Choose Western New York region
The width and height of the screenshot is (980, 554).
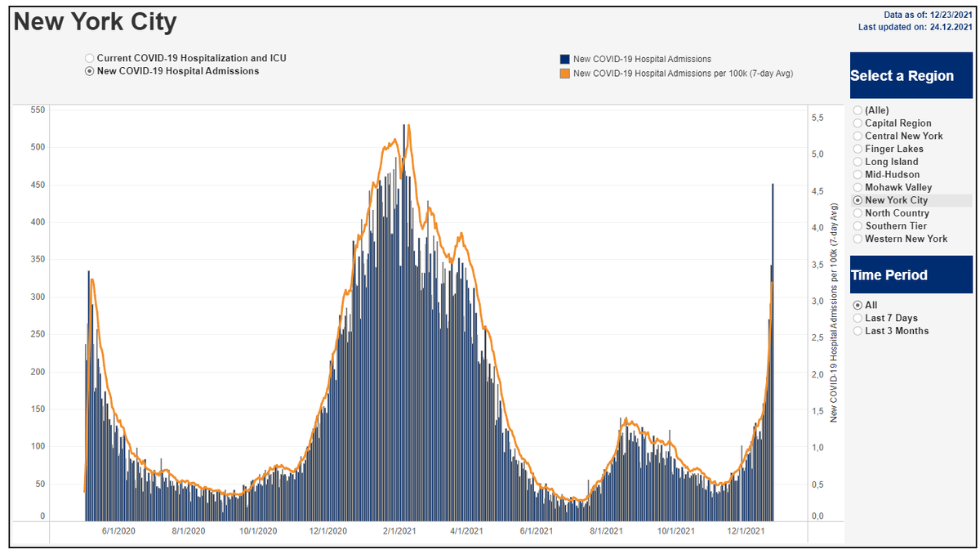(x=857, y=239)
